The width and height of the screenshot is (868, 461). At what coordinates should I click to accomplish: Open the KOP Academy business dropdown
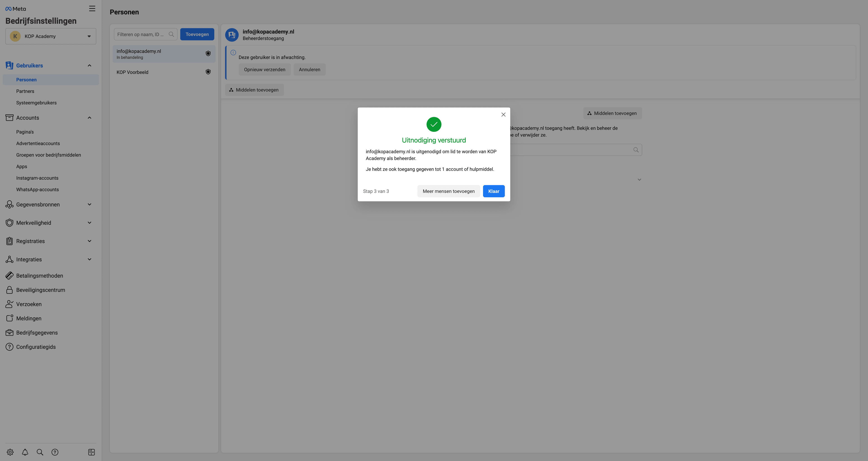coord(51,36)
